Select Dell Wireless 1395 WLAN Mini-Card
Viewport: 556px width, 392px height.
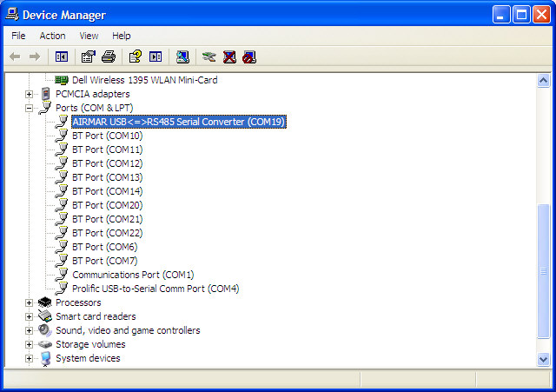(x=145, y=80)
